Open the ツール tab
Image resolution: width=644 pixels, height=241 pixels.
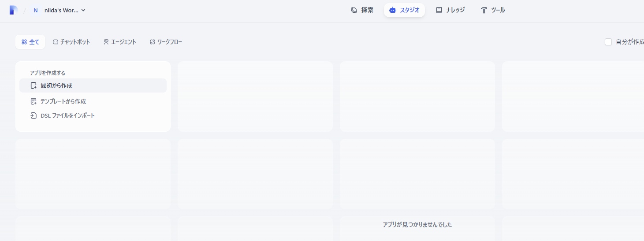click(x=493, y=10)
